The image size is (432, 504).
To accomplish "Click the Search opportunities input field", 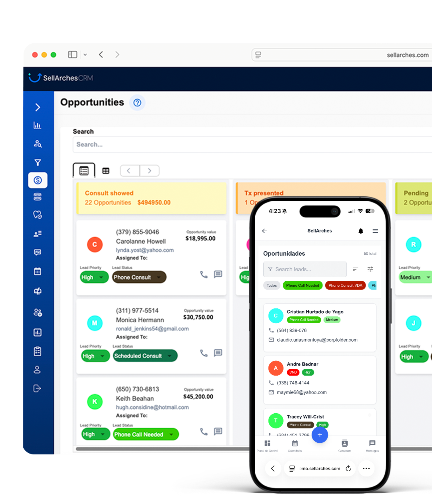I will 252,145.
